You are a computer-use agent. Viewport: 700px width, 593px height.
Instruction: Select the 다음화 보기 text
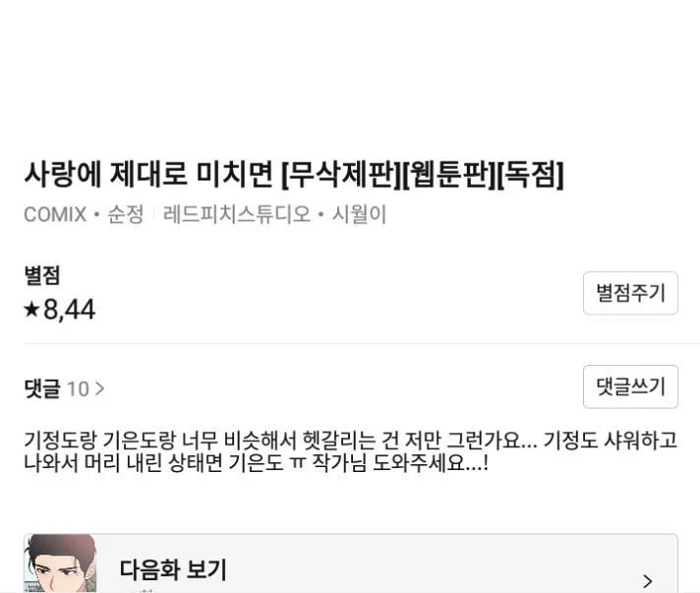pos(173,569)
